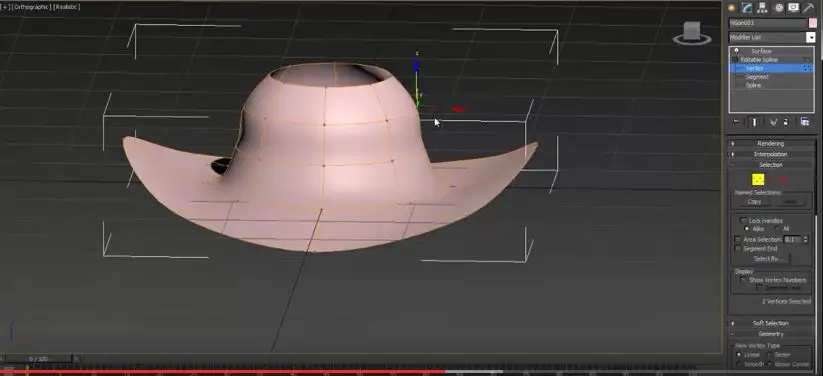Select Bezier Corner new vertex type
The height and width of the screenshot is (376, 823).
(x=769, y=364)
